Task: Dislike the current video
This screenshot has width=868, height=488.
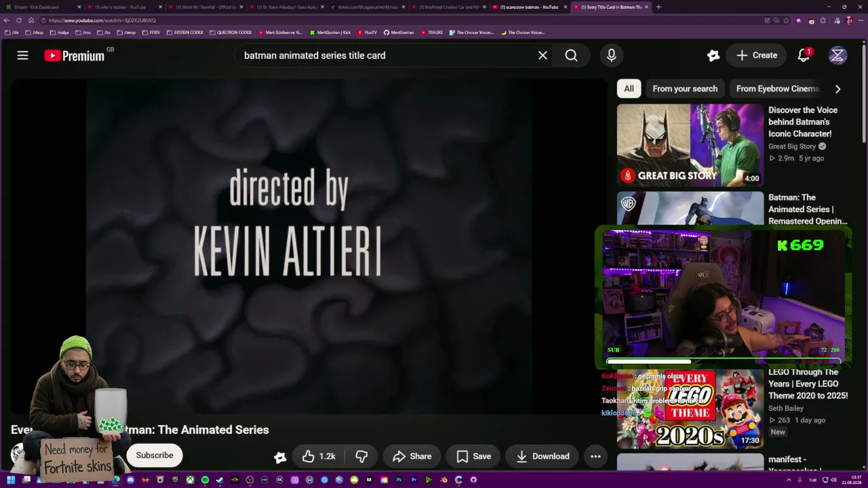Action: click(361, 456)
